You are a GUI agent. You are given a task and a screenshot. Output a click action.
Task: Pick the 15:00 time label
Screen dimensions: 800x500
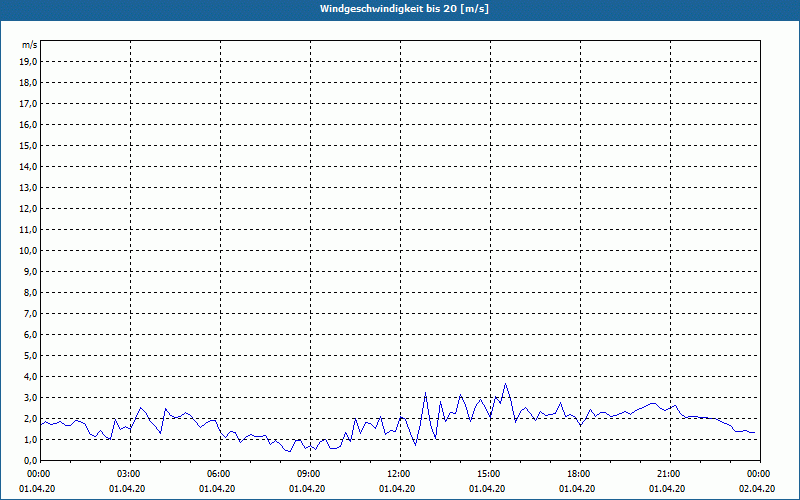click(x=490, y=474)
